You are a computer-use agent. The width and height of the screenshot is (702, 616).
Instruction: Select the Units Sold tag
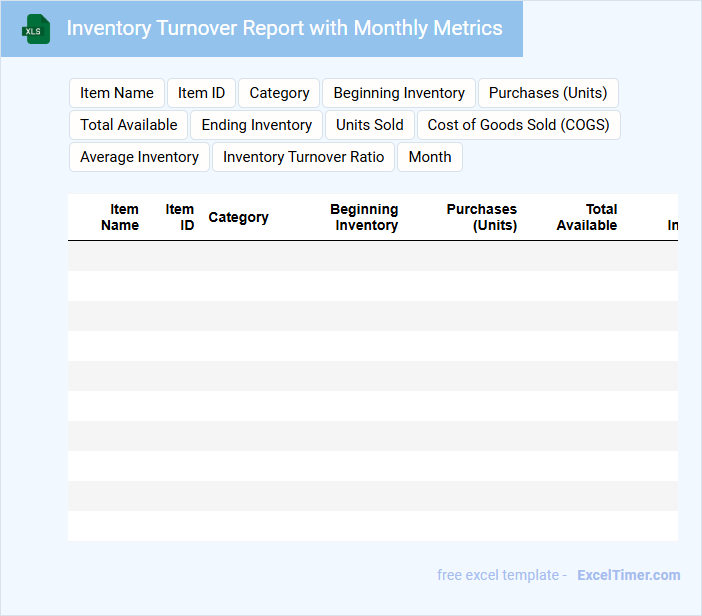370,125
